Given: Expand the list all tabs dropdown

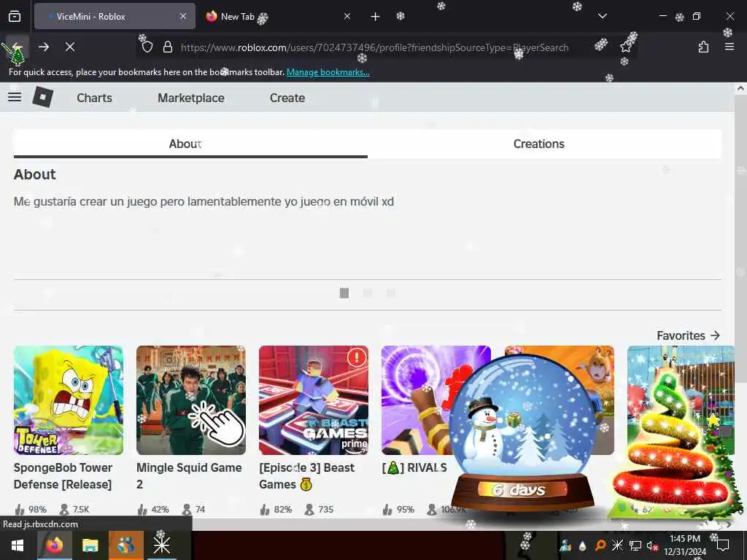Looking at the screenshot, I should point(602,16).
